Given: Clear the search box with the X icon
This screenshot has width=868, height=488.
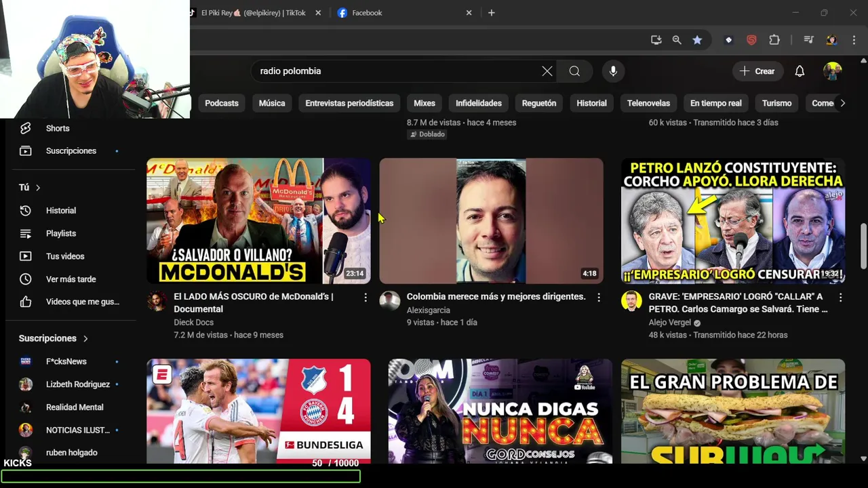Looking at the screenshot, I should [x=547, y=71].
